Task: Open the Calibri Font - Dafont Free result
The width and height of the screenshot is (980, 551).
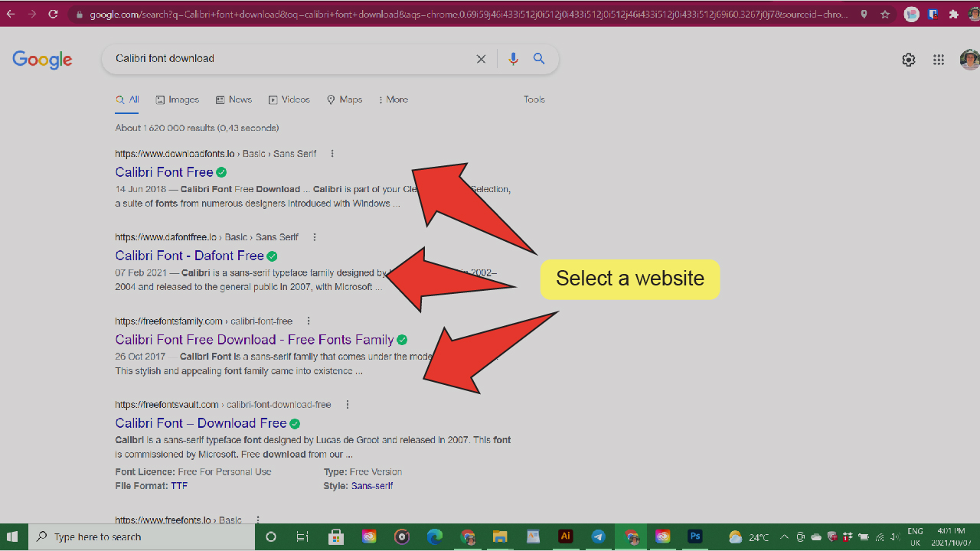Action: click(189, 256)
